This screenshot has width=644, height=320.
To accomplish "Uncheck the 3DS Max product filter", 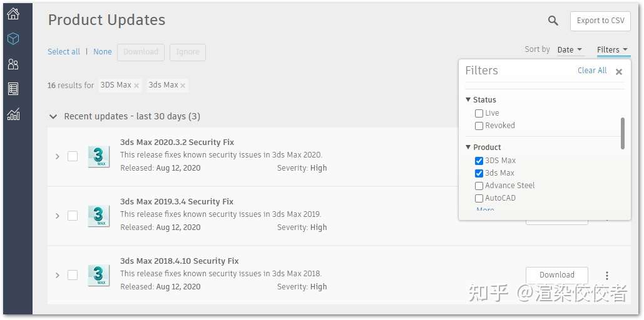I will point(479,161).
